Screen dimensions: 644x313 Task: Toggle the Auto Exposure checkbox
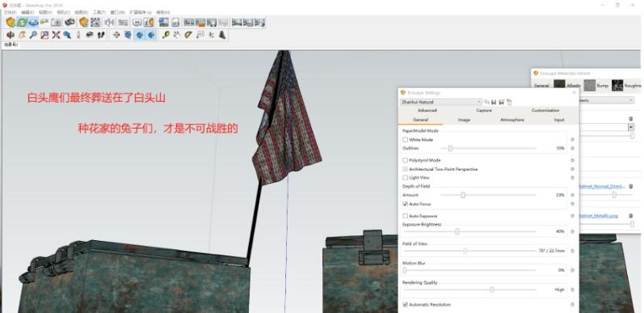pos(406,216)
